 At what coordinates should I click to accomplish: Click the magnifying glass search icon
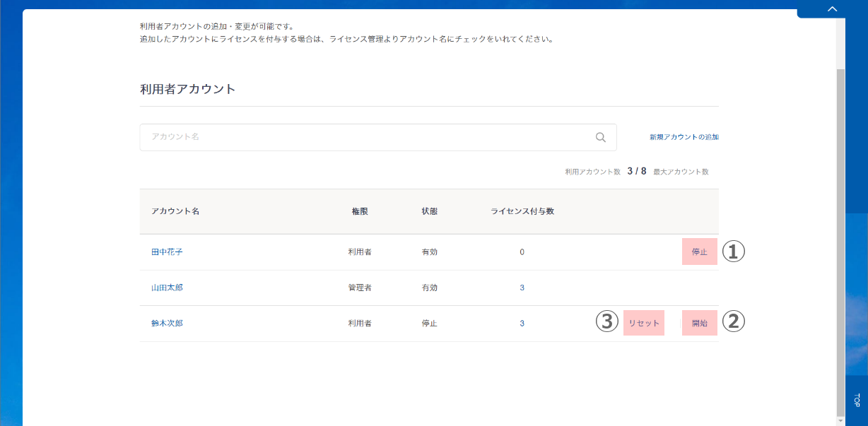point(600,138)
